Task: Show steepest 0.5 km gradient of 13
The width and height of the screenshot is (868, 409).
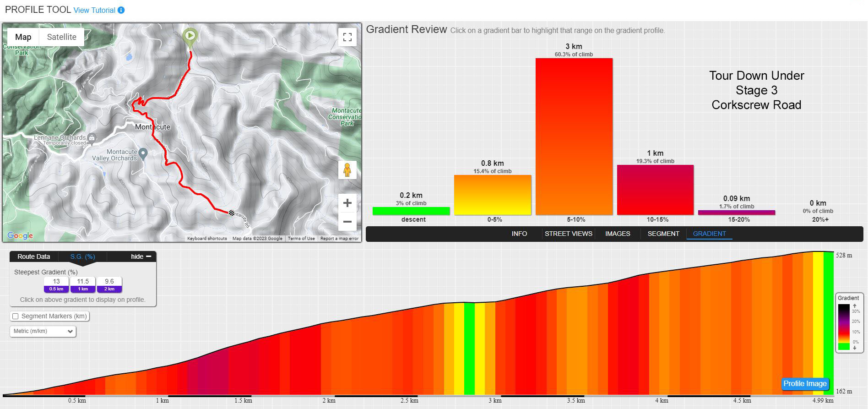Action: [x=56, y=284]
